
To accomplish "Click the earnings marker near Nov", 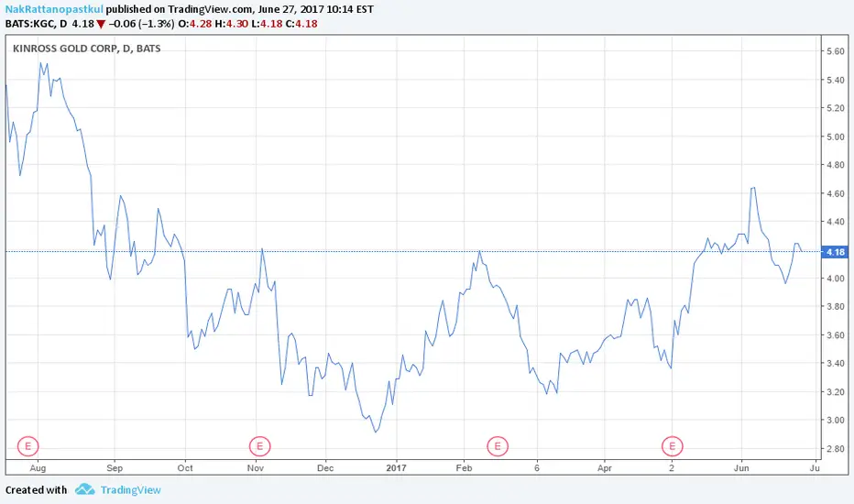I will (x=260, y=446).
